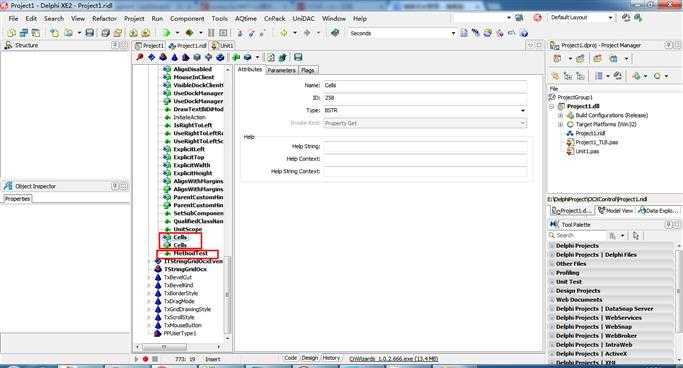The height and width of the screenshot is (368, 683).
Task: Expand the Unit Test palette category
Action: pyautogui.click(x=552, y=282)
